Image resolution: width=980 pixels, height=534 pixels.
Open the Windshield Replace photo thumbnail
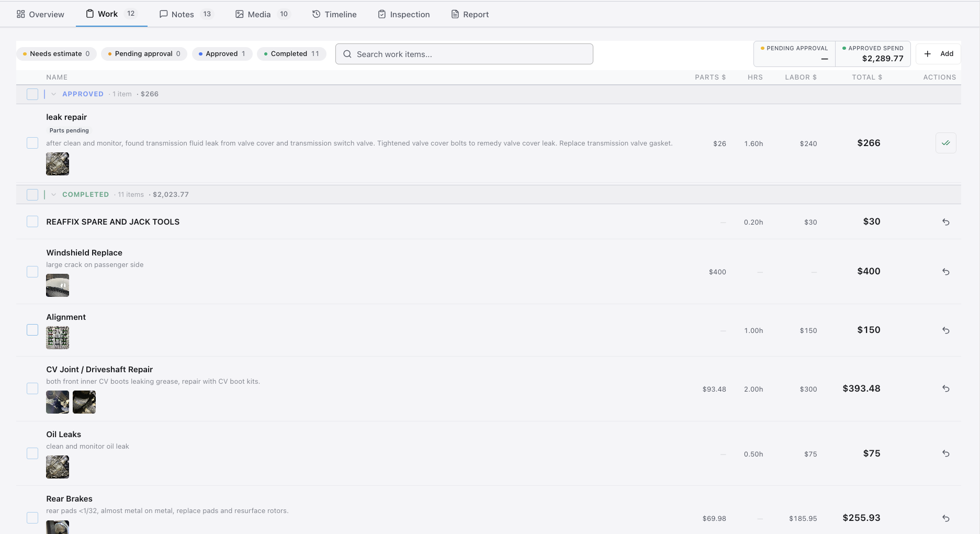tap(58, 285)
